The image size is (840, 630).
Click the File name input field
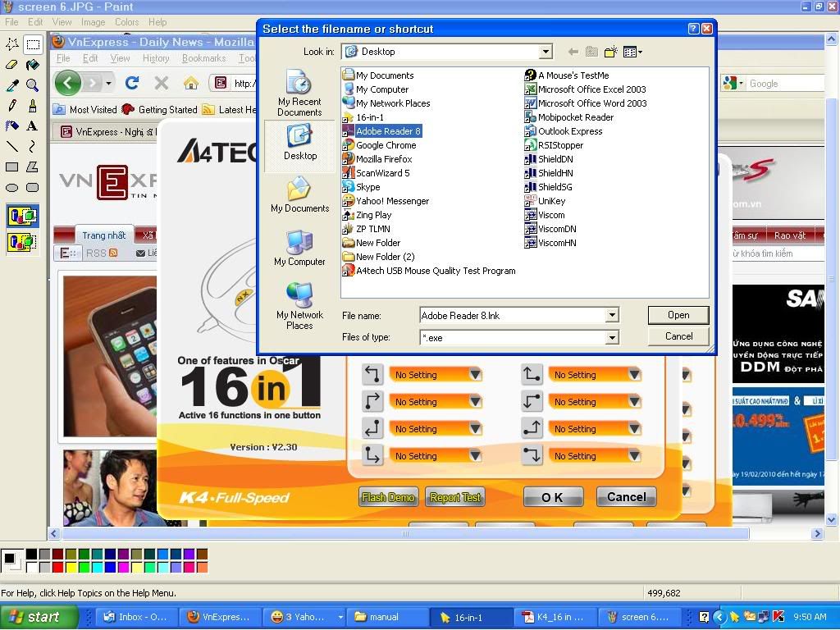(x=513, y=316)
